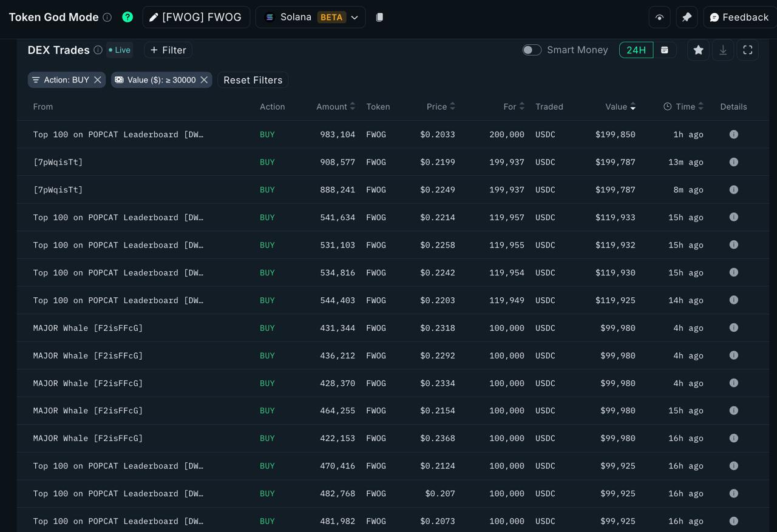Click the $0.2124 price cell
The width and height of the screenshot is (777, 532).
[438, 466]
